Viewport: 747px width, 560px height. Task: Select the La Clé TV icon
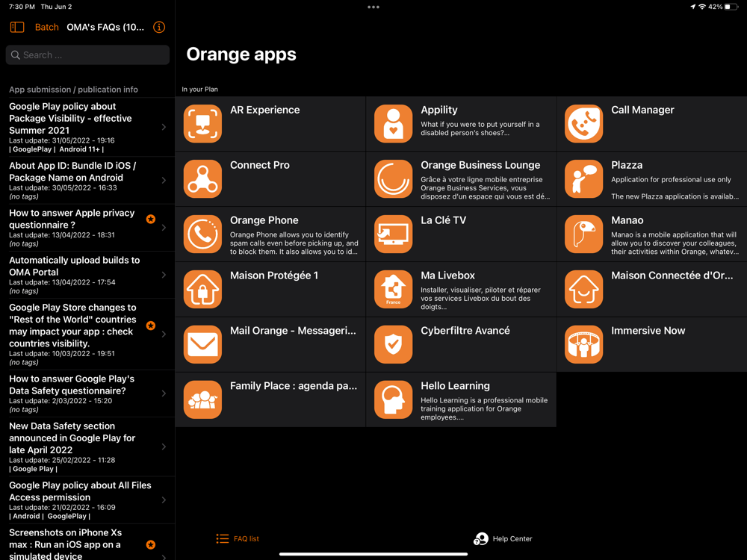tap(393, 234)
